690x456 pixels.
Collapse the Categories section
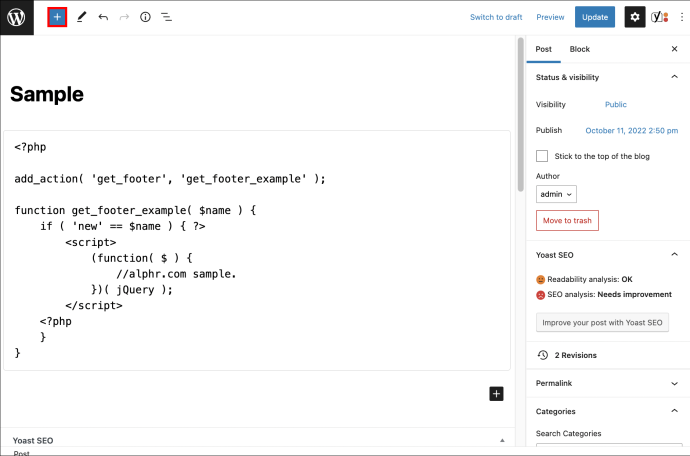tap(674, 411)
